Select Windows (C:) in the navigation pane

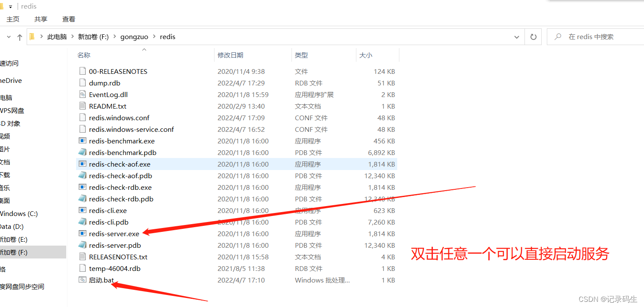point(18,213)
